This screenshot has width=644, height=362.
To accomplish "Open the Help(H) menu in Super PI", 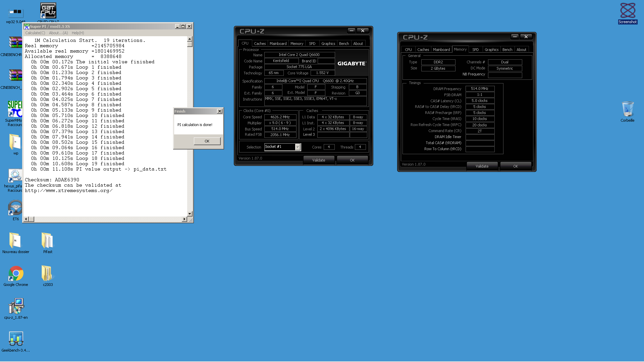I will (78, 33).
